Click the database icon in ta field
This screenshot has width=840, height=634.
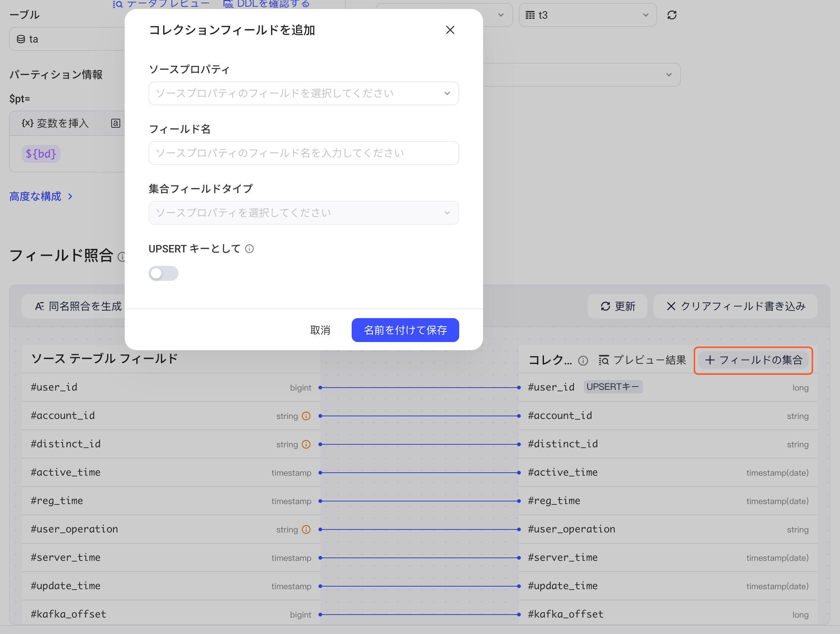[x=21, y=39]
